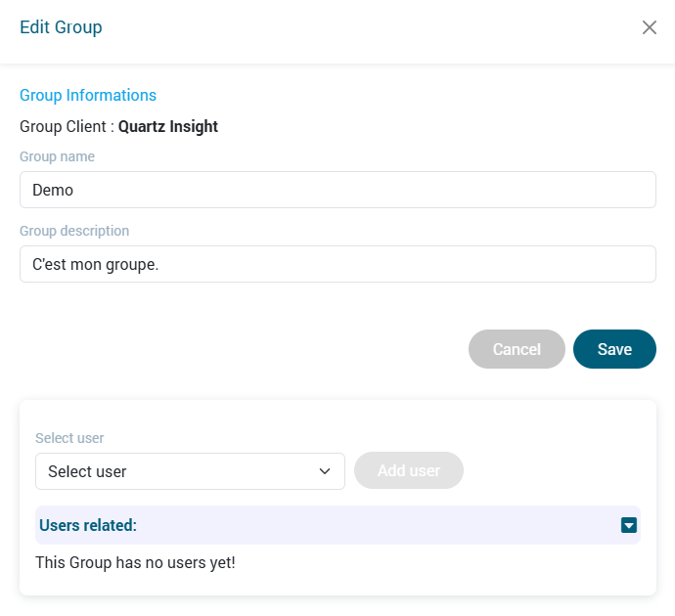Image resolution: width=675 pixels, height=616 pixels.
Task: Click the 'Group Client :' label text
Action: (x=67, y=126)
